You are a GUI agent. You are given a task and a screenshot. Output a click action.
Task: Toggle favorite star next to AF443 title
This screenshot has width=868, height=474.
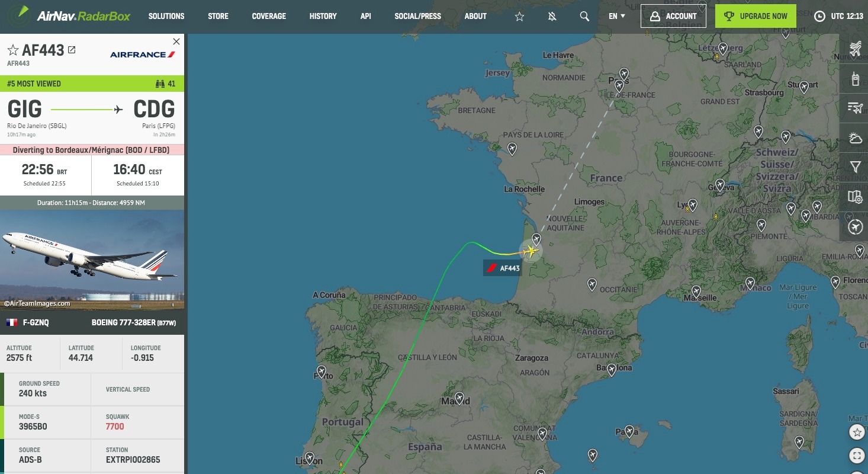[13, 50]
